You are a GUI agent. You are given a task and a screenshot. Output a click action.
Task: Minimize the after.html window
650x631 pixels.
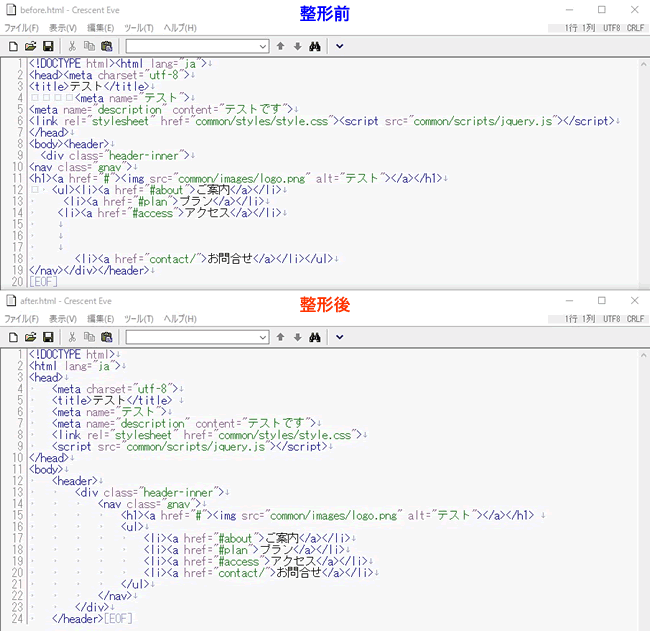(x=570, y=301)
